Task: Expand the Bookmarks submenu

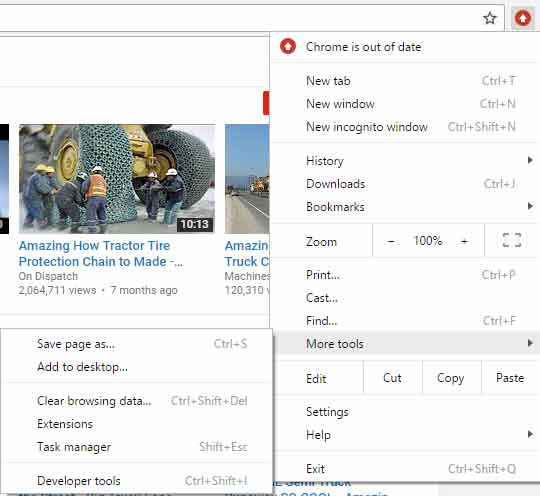Action: click(x=404, y=207)
